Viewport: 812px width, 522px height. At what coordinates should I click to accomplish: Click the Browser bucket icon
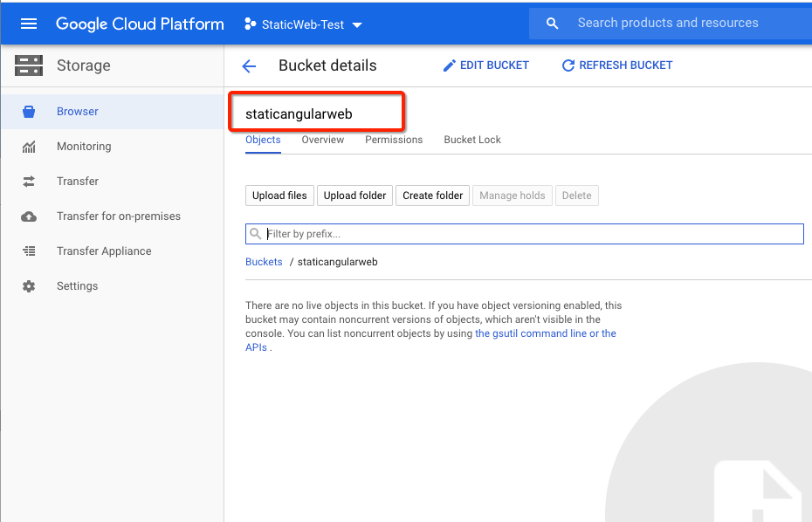click(x=29, y=112)
